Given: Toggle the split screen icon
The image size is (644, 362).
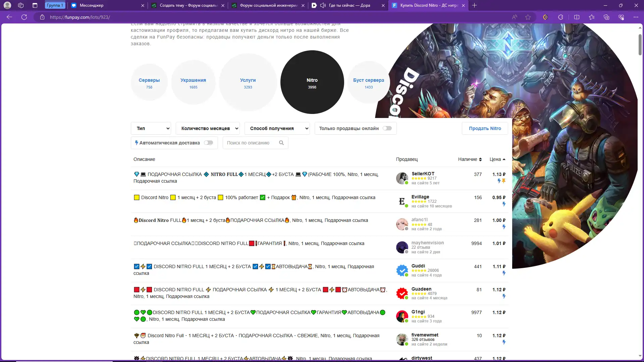Looking at the screenshot, I should (x=577, y=17).
